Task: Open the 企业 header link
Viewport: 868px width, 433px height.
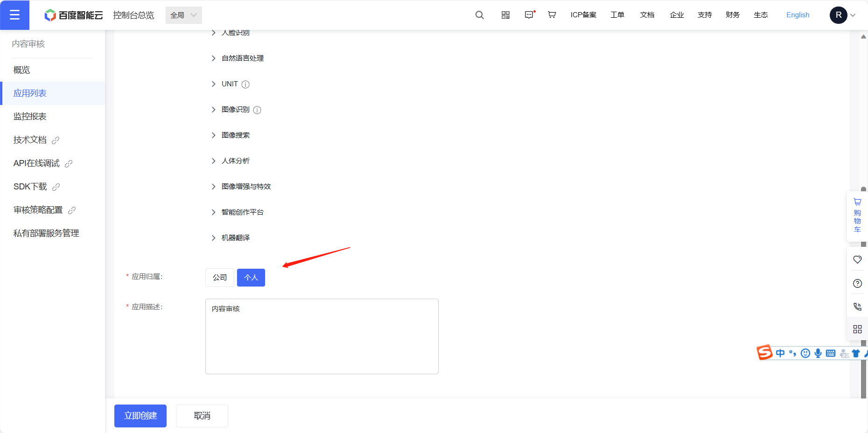Action: coord(677,15)
